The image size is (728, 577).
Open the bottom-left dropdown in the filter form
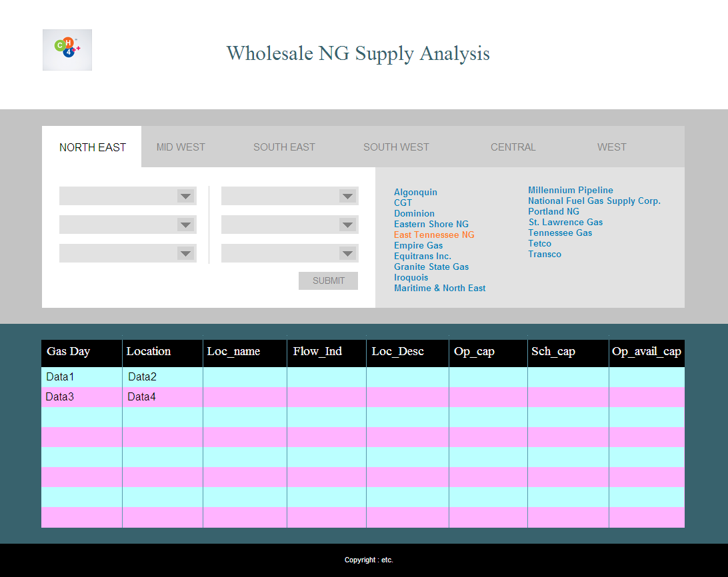(127, 253)
